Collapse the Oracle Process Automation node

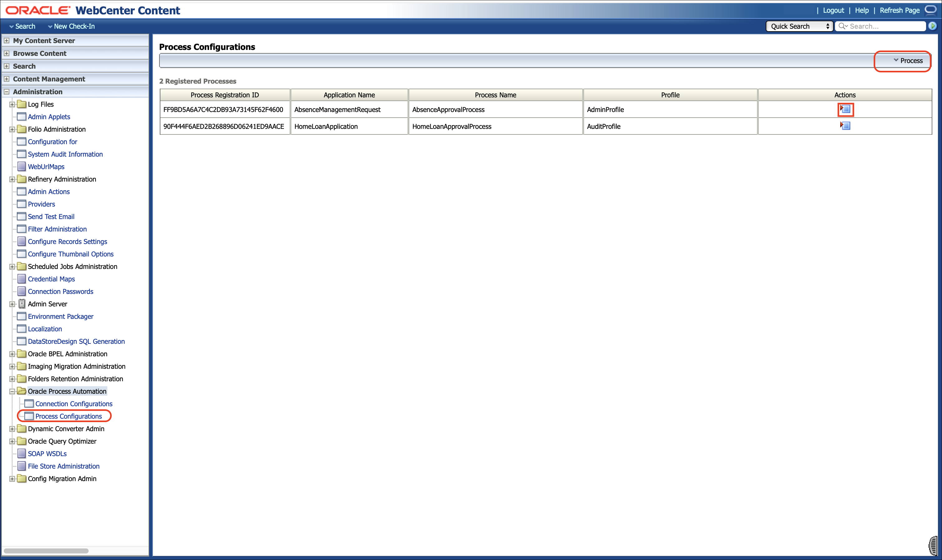coord(12,391)
